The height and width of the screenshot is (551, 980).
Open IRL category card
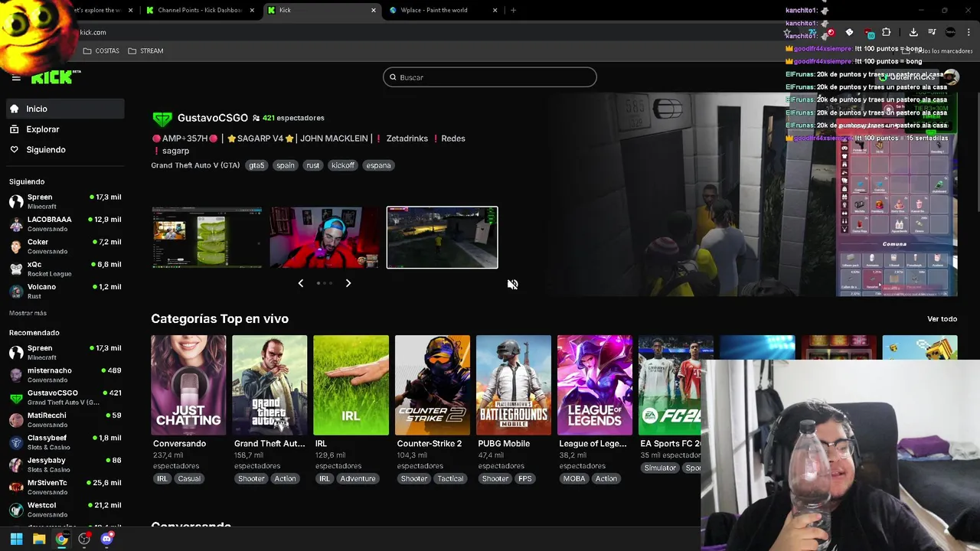[x=351, y=385]
